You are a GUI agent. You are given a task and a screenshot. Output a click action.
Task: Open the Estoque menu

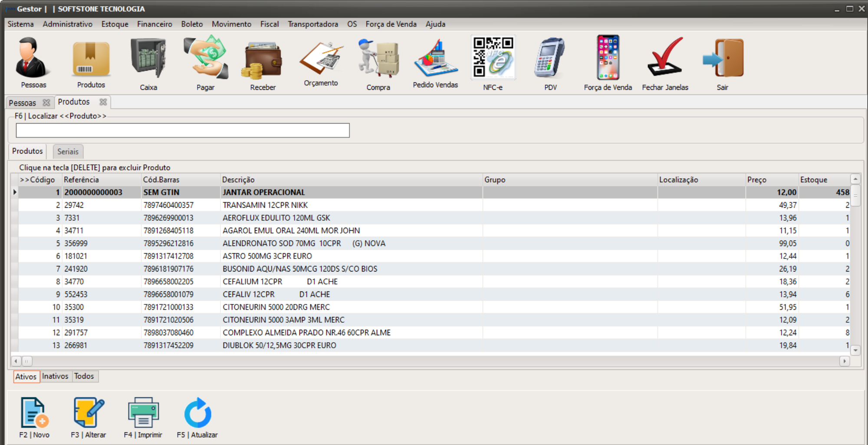pyautogui.click(x=115, y=24)
